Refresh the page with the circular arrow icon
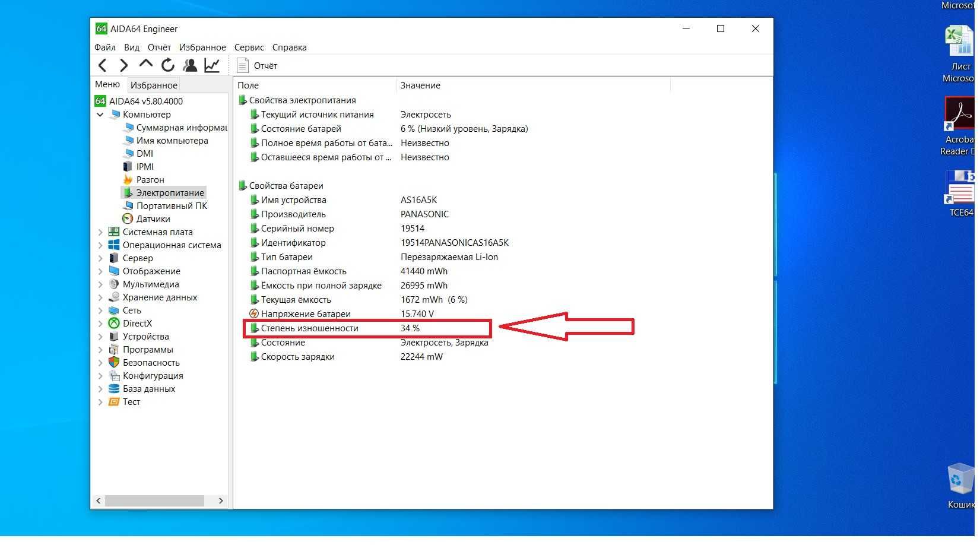 (168, 65)
